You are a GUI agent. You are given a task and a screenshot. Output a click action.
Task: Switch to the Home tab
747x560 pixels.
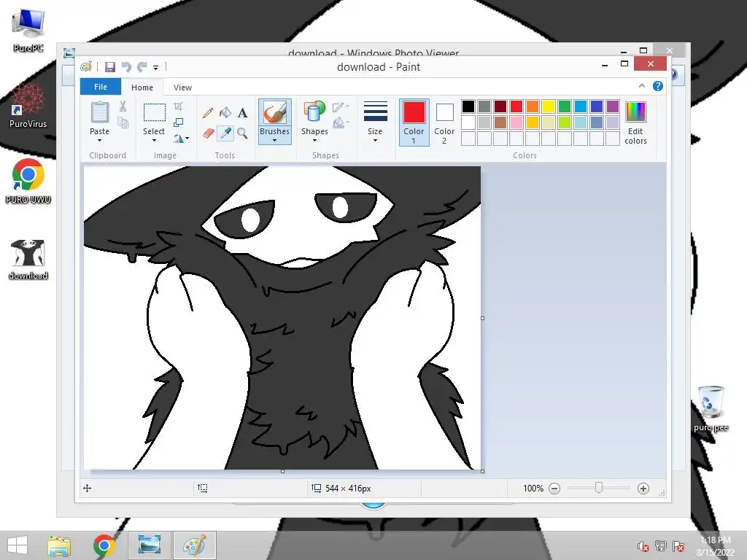pyautogui.click(x=142, y=87)
